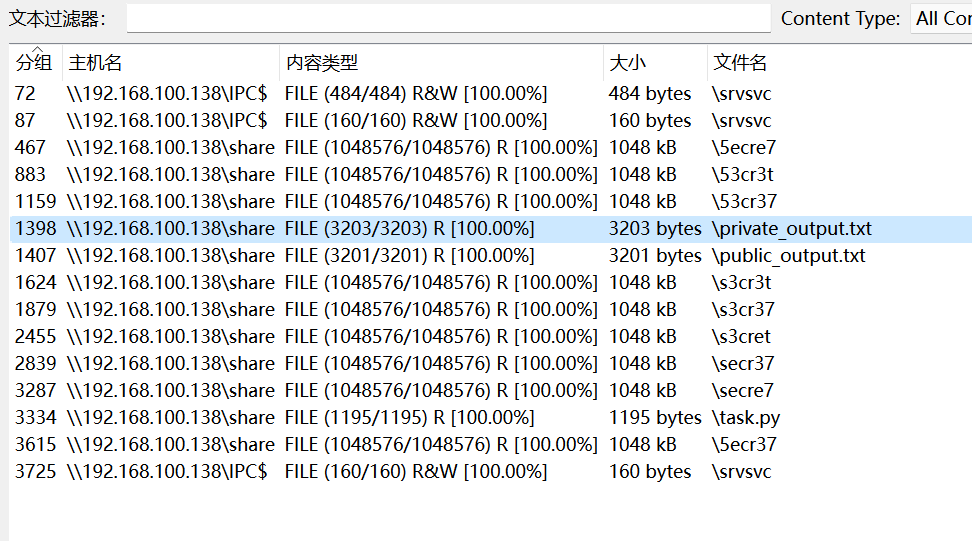The height and width of the screenshot is (541, 972).
Task: Sort by the 文件名 column header
Action: click(740, 63)
